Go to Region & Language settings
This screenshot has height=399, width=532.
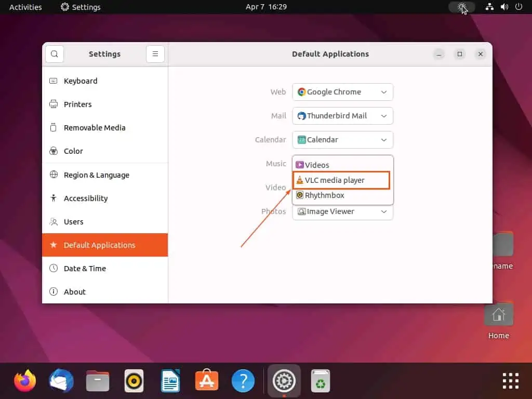pos(96,175)
